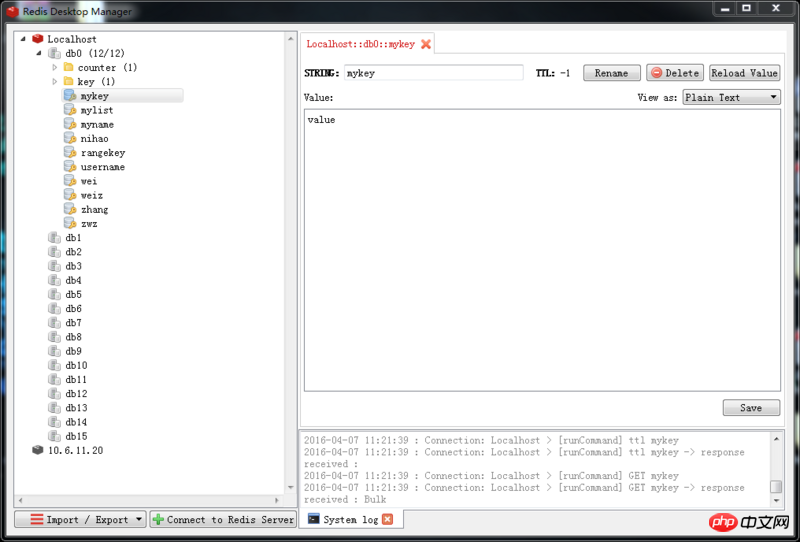Click the system log scrollbar down arrow
Screen dimensions: 800x542
pos(776,501)
